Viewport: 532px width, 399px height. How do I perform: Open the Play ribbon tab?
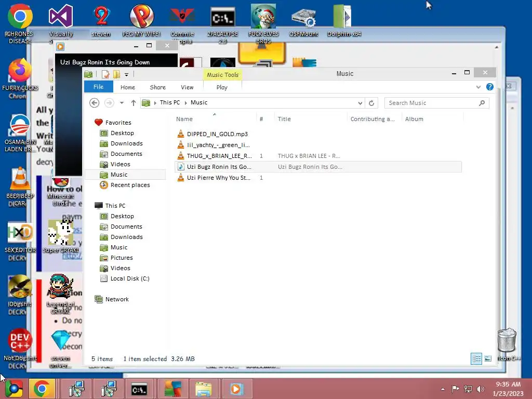222,87
